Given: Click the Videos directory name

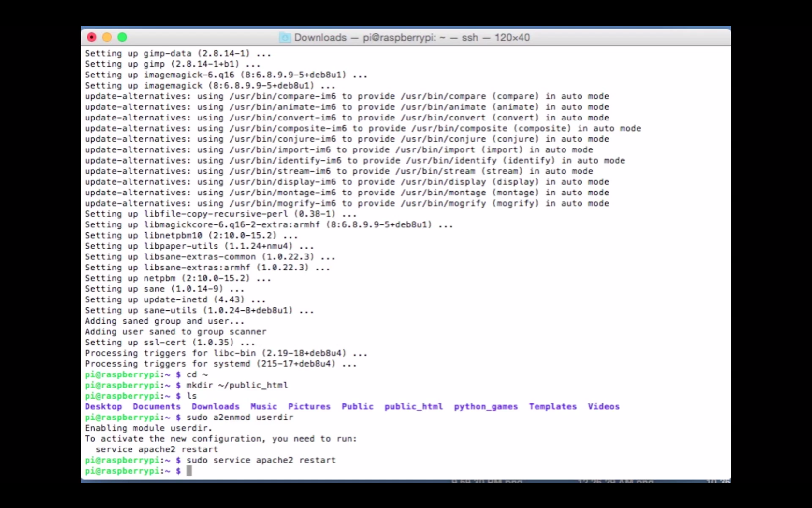Looking at the screenshot, I should [604, 406].
